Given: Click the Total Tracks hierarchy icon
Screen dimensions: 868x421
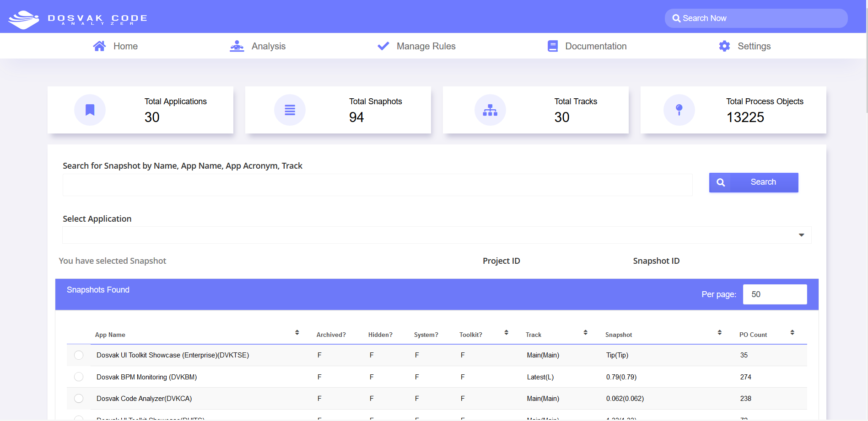Looking at the screenshot, I should pyautogui.click(x=490, y=110).
